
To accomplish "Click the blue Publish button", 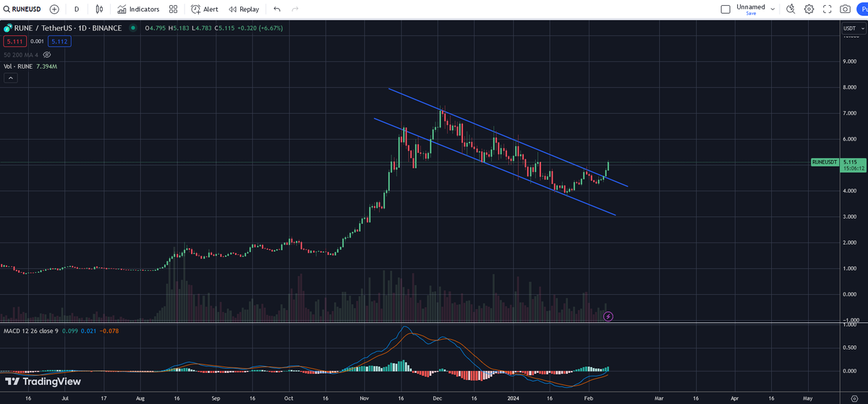I will click(x=862, y=9).
